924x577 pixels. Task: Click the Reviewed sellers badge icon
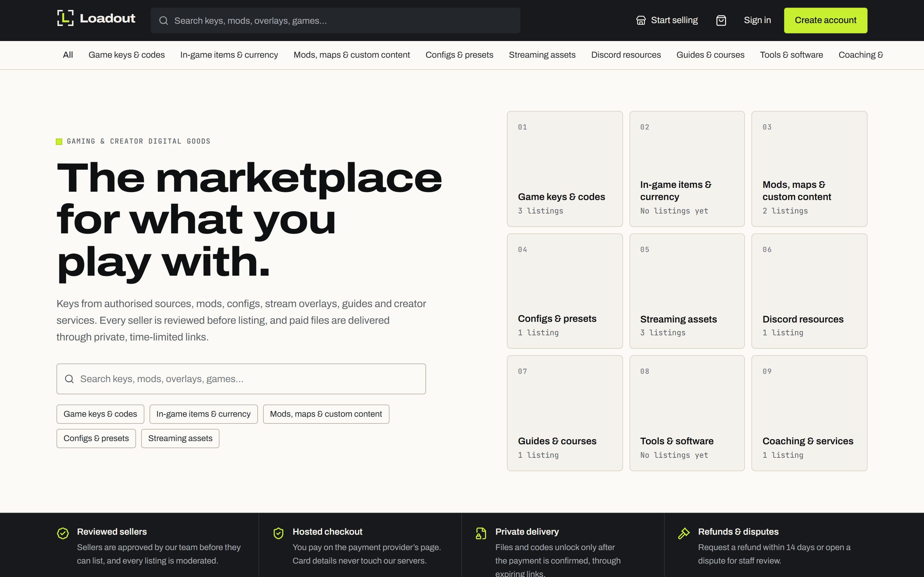tap(63, 533)
